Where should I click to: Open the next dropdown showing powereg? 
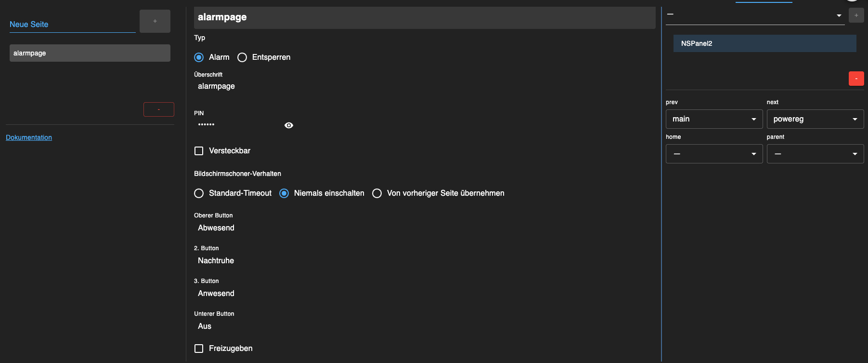[x=815, y=119]
